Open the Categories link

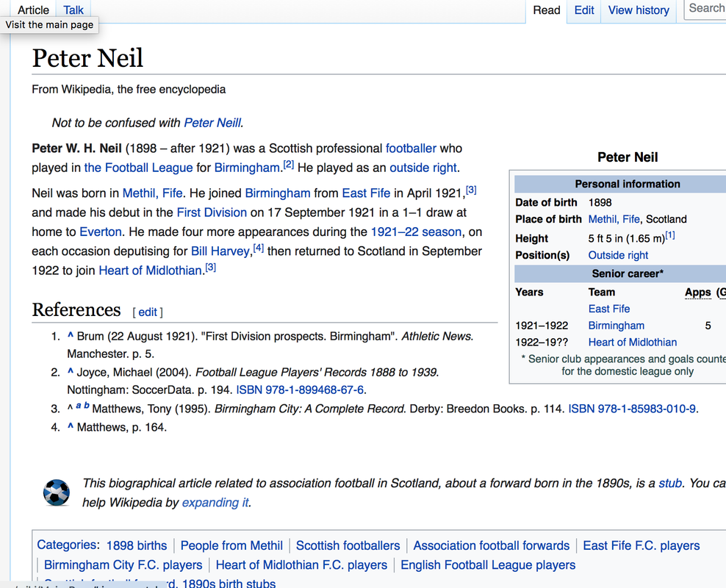coord(67,545)
